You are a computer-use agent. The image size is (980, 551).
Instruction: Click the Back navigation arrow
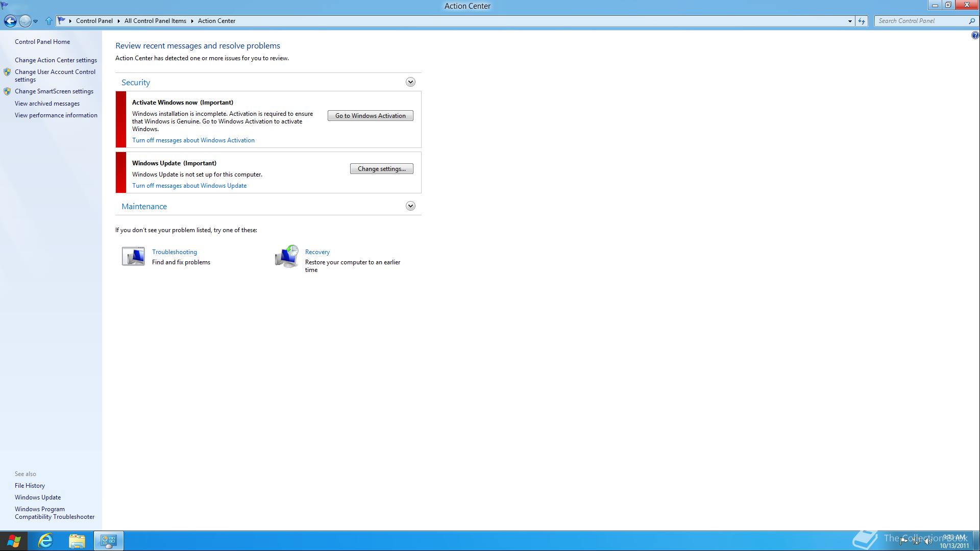pyautogui.click(x=10, y=21)
